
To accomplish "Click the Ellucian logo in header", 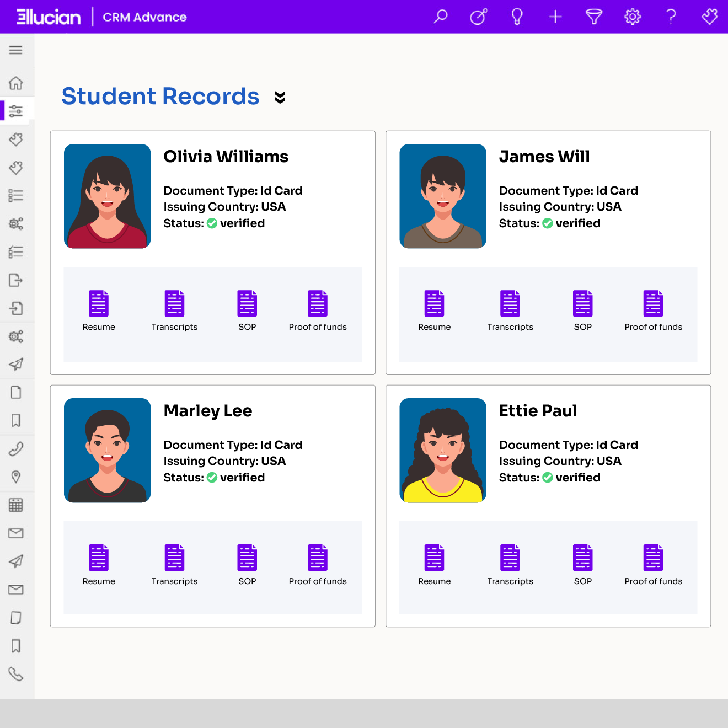I will pyautogui.click(x=49, y=17).
